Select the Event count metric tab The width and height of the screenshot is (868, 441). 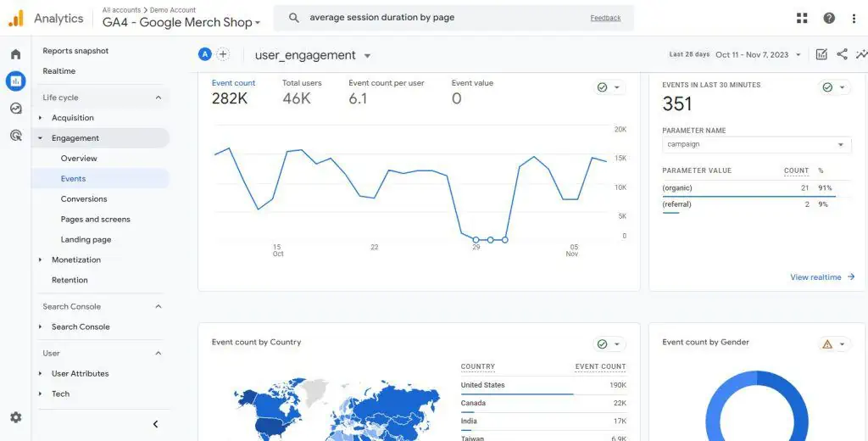pyautogui.click(x=234, y=92)
